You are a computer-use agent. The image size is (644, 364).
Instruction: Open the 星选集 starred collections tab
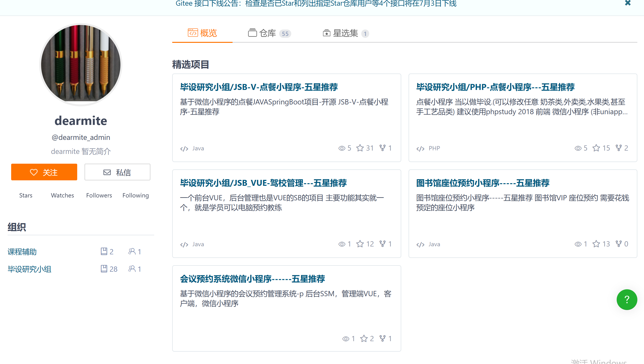[x=345, y=33]
